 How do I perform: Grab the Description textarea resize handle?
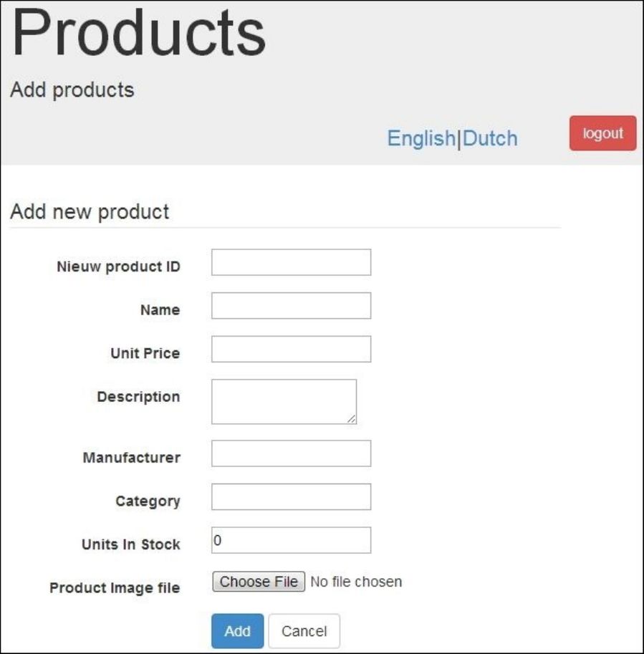[x=352, y=419]
